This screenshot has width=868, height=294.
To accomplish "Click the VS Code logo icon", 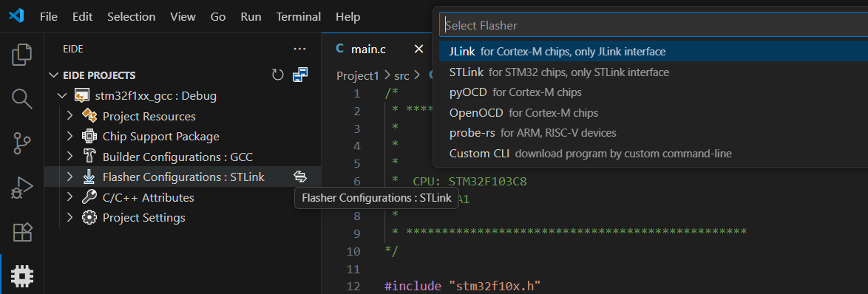I will coord(16,16).
